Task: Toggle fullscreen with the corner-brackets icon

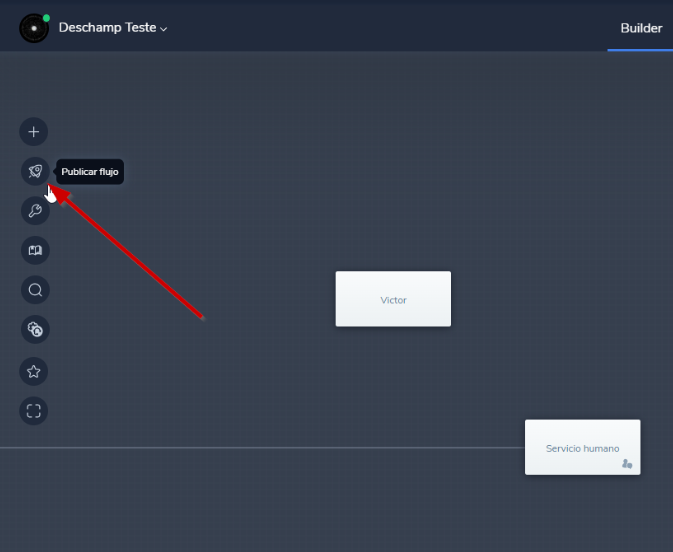Action: coord(34,411)
